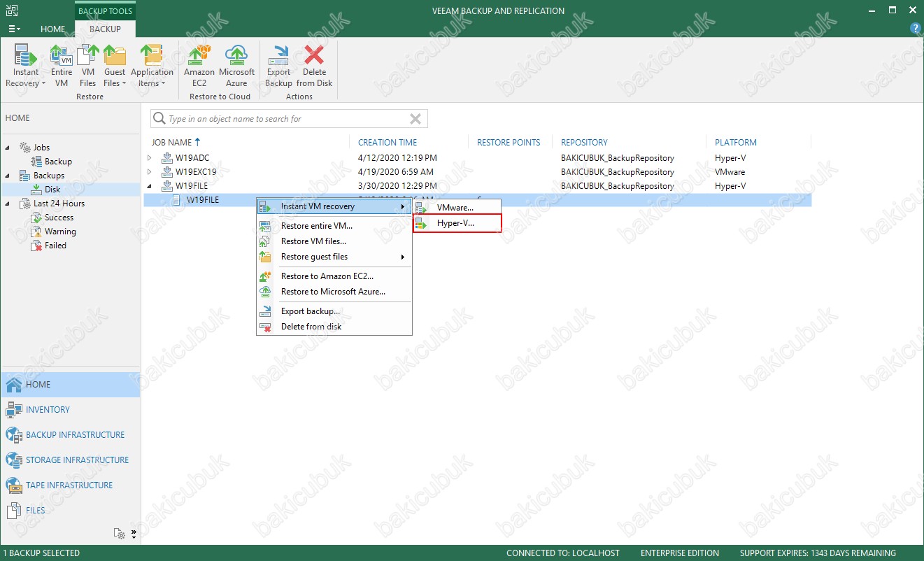
Task: Choose Restore to Amazon EC2... entry
Action: coord(334,276)
